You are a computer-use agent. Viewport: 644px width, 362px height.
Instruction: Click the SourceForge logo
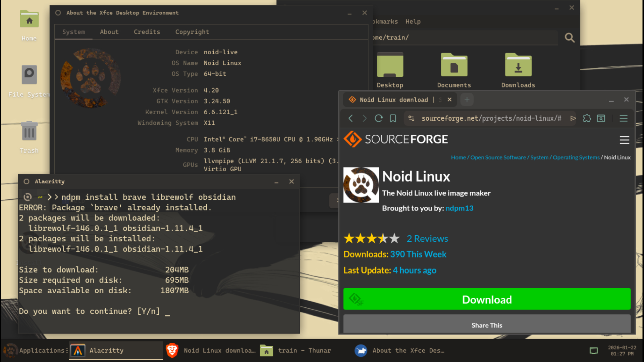click(x=395, y=139)
